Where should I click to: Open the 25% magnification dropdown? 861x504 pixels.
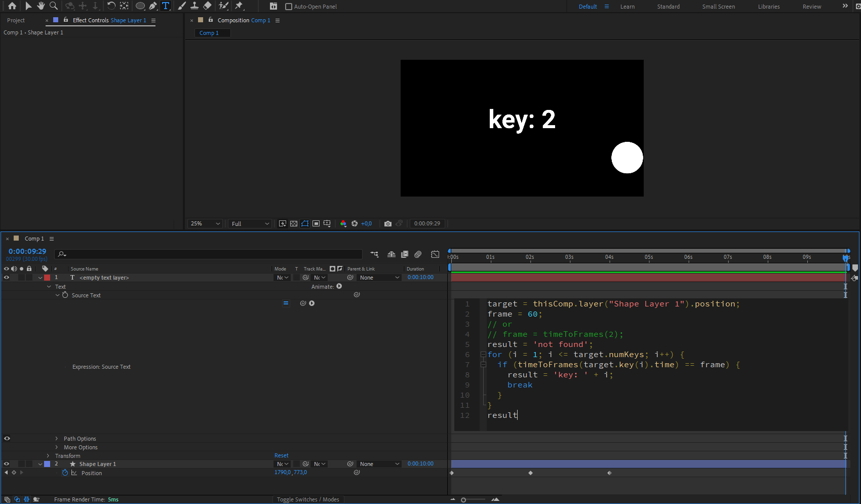204,223
